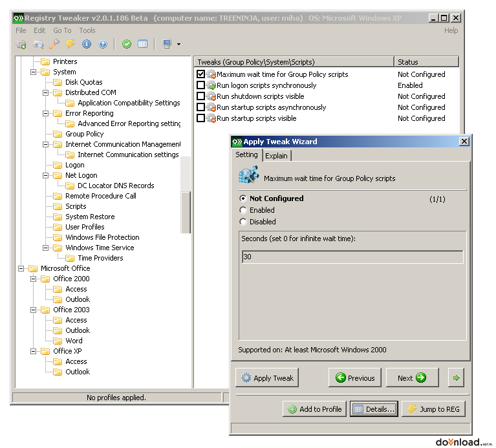This screenshot has width=496, height=448.
Task: Open the Help menu
Action: click(451, 30)
